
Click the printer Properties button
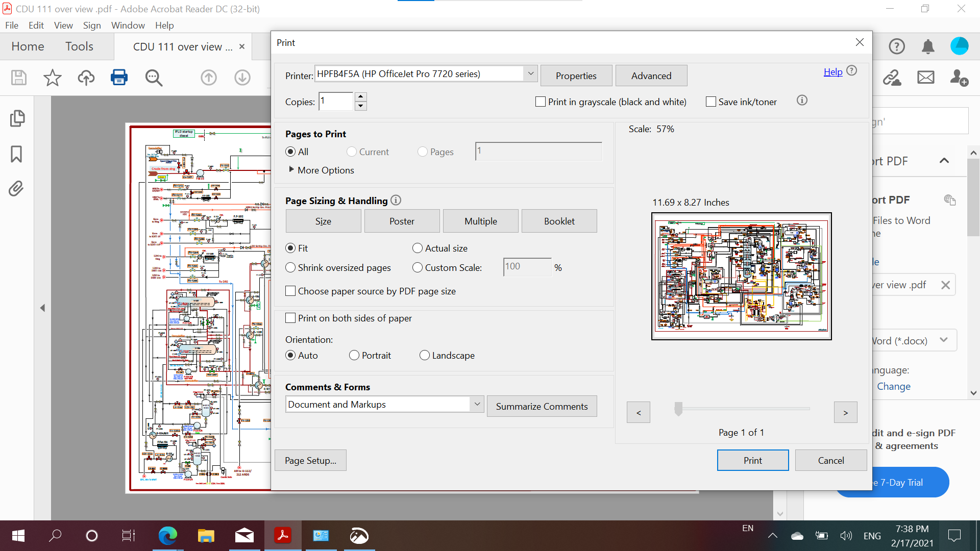pyautogui.click(x=576, y=76)
